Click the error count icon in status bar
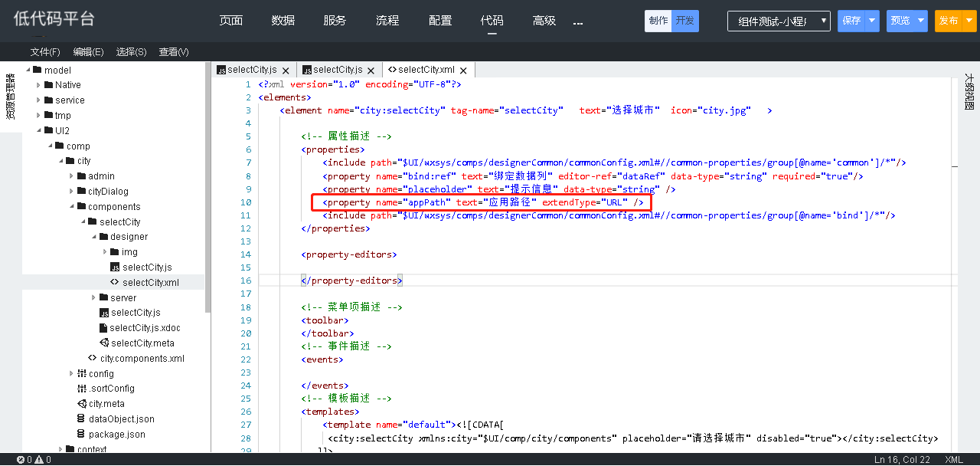The image size is (980, 466). coord(20,460)
